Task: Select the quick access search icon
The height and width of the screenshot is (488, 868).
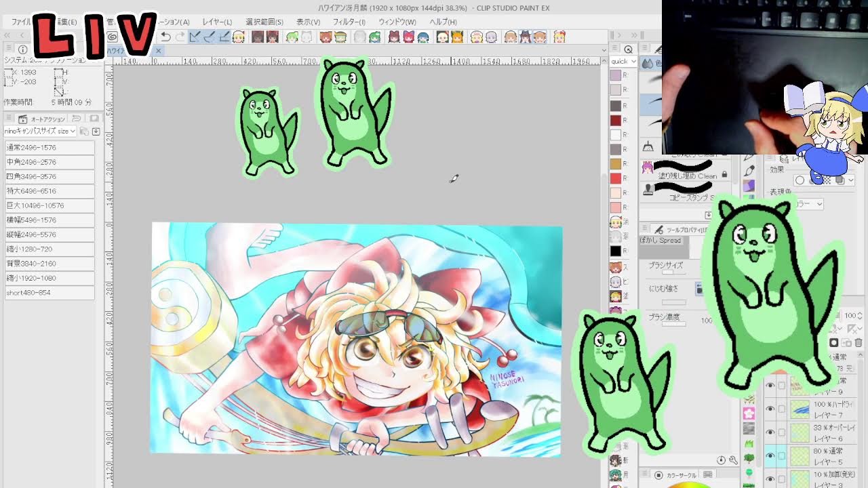Action: click(628, 49)
